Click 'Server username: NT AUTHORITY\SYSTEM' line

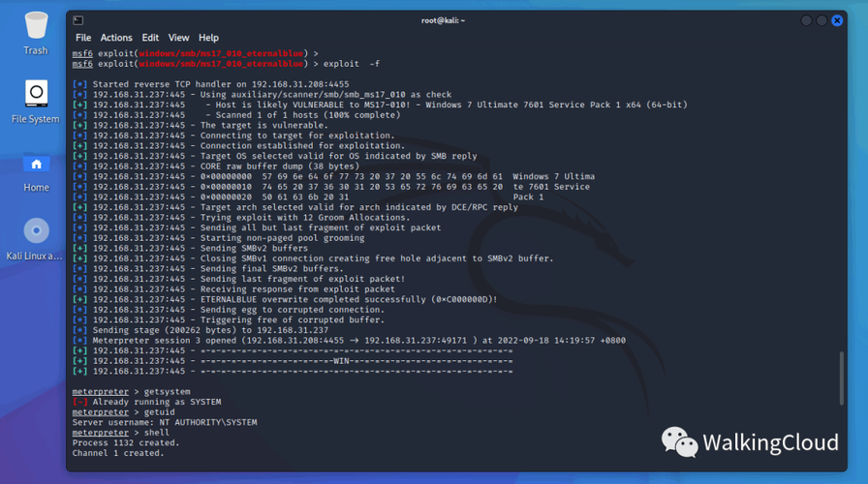point(165,422)
